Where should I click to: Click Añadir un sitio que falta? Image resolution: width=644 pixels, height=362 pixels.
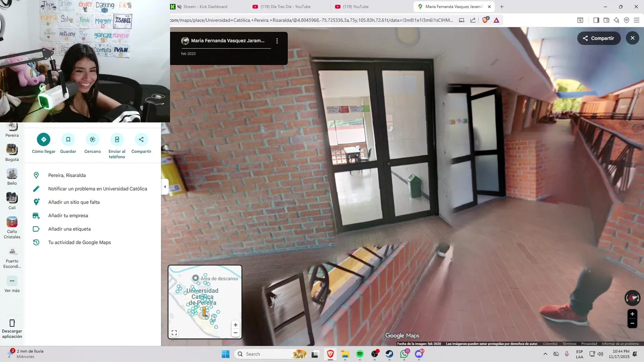pos(93,202)
